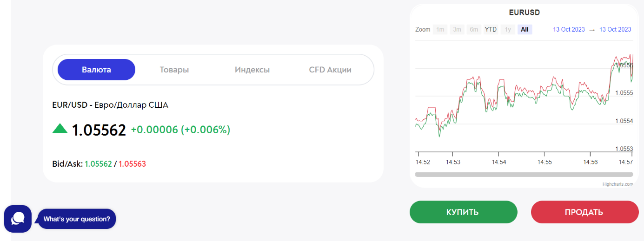Click the red Ask price 1.05563

(132, 163)
